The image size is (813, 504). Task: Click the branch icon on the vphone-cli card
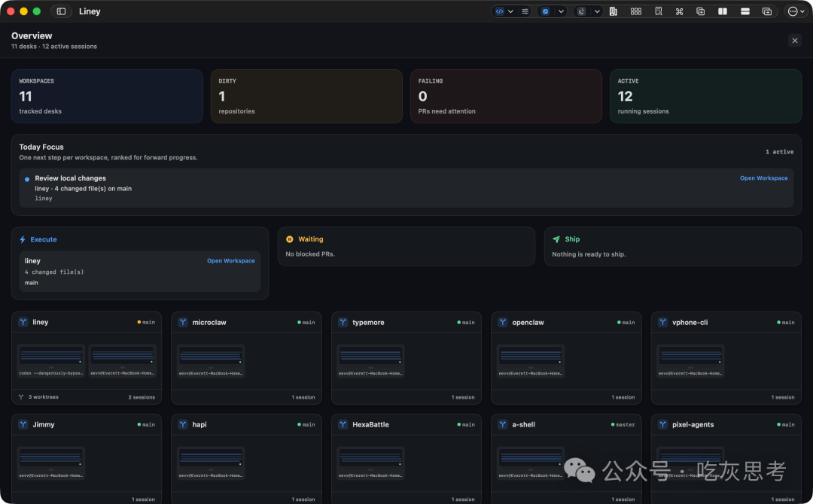coord(662,322)
